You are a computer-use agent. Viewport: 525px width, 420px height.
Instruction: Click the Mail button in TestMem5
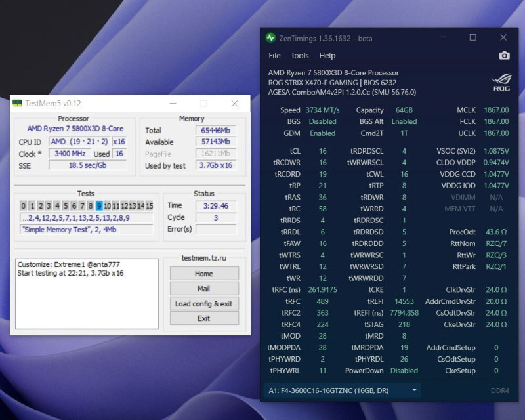tap(204, 289)
